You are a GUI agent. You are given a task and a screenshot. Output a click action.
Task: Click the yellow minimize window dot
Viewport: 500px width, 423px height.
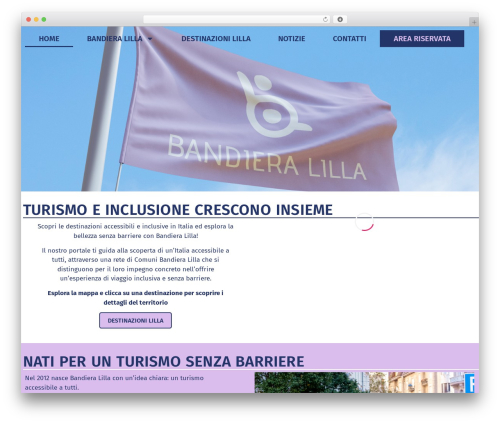click(x=36, y=19)
